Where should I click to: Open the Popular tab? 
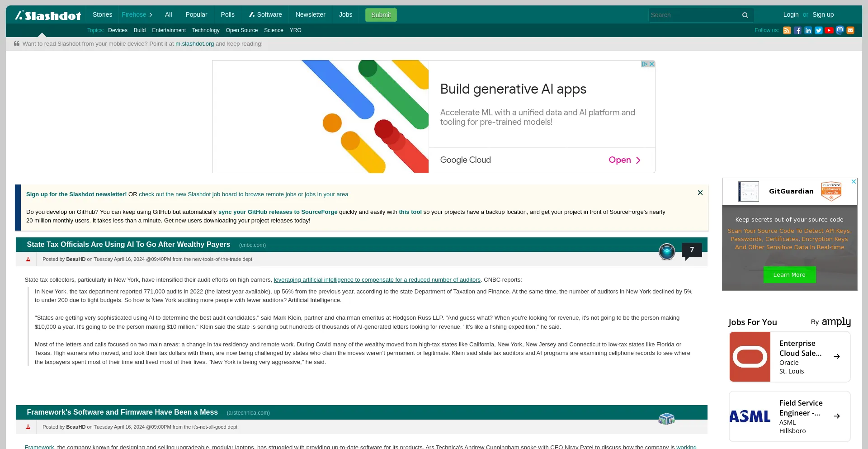196,14
